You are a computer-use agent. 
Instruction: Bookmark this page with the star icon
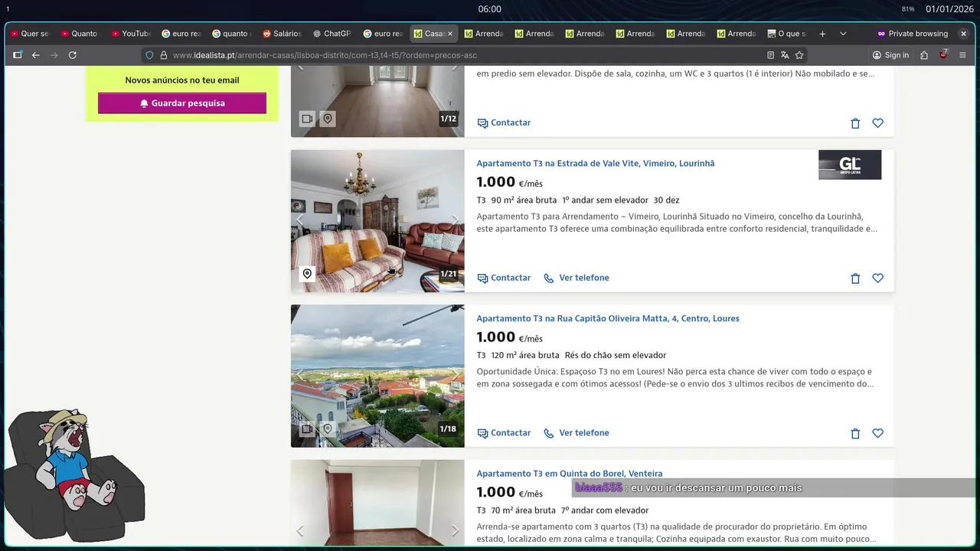tap(799, 55)
